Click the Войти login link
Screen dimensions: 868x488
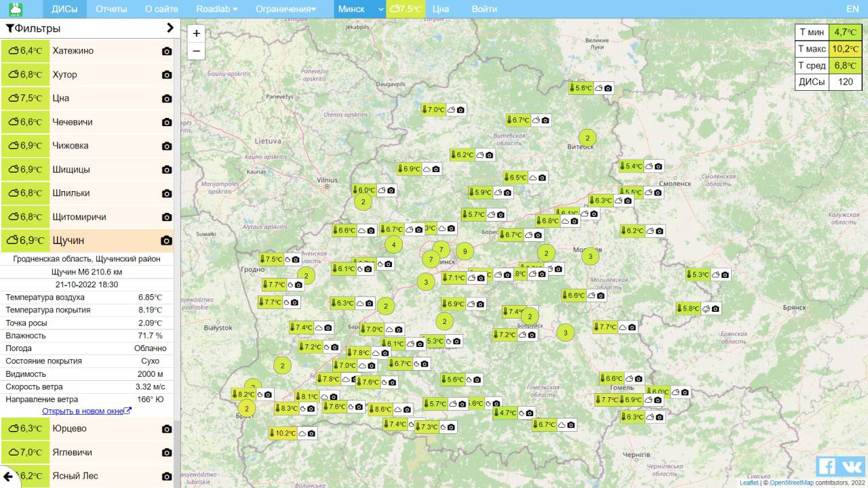[484, 9]
